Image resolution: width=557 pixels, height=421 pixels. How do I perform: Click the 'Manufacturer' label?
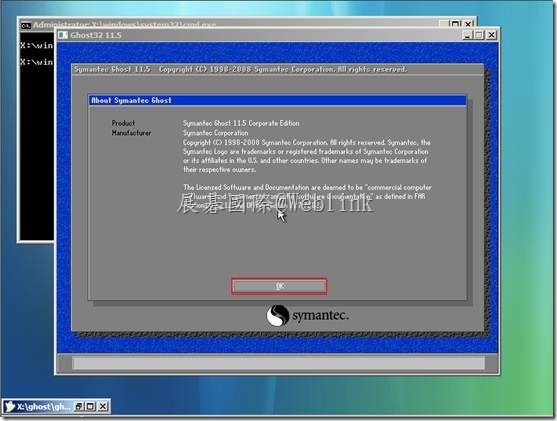click(x=131, y=133)
